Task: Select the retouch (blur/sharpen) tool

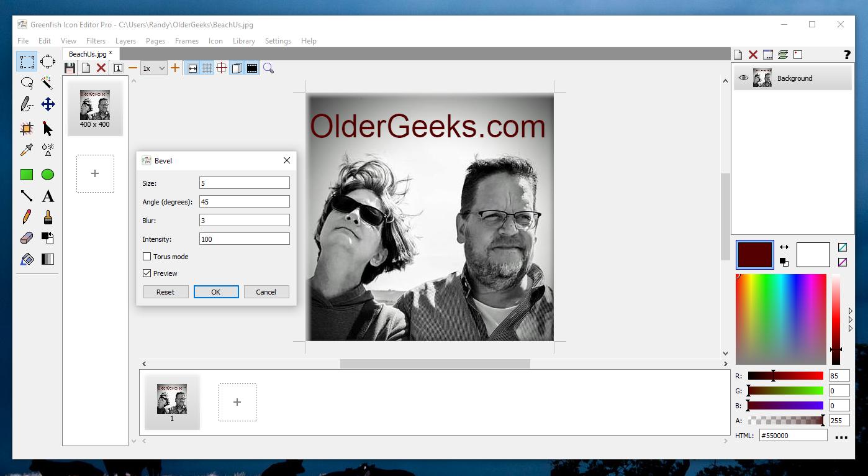Action: point(48,150)
